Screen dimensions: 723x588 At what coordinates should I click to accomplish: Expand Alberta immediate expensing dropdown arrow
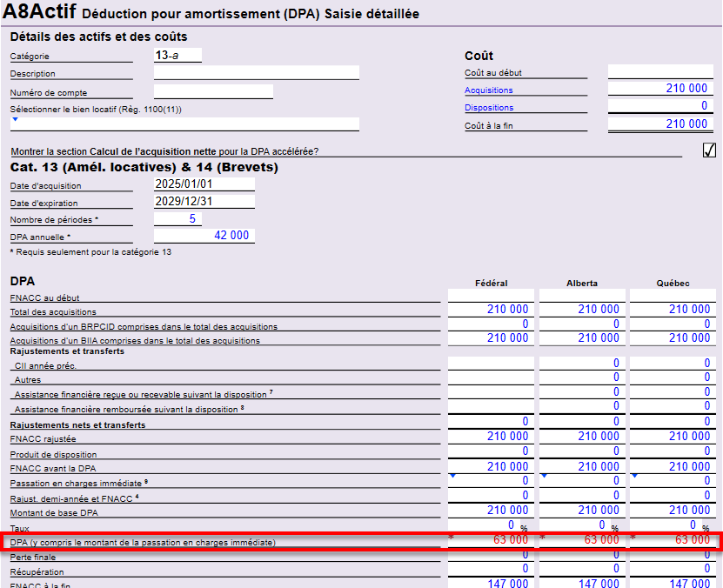click(x=544, y=475)
